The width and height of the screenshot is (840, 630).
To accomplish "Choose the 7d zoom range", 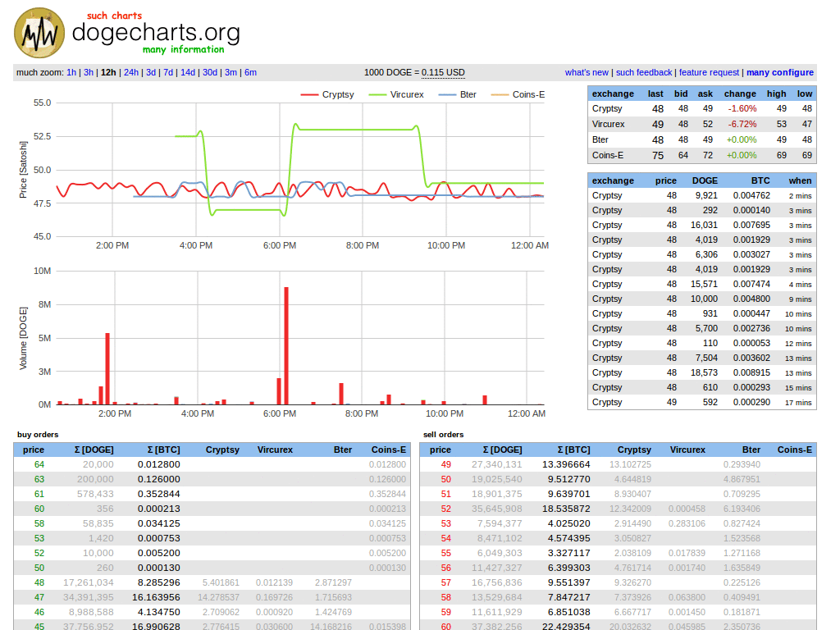I will (x=168, y=72).
